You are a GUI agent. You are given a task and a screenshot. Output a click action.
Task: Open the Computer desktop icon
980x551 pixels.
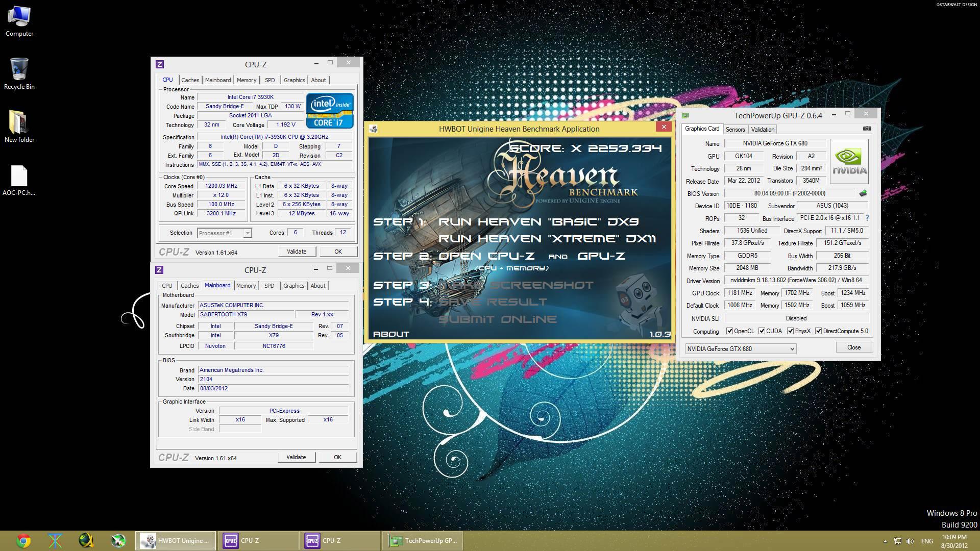[19, 21]
